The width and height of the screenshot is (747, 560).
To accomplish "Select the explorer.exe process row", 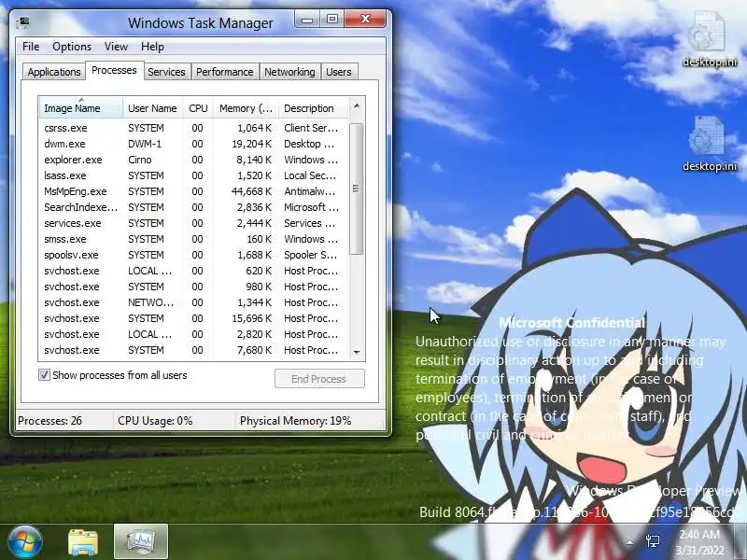I will pos(193,160).
